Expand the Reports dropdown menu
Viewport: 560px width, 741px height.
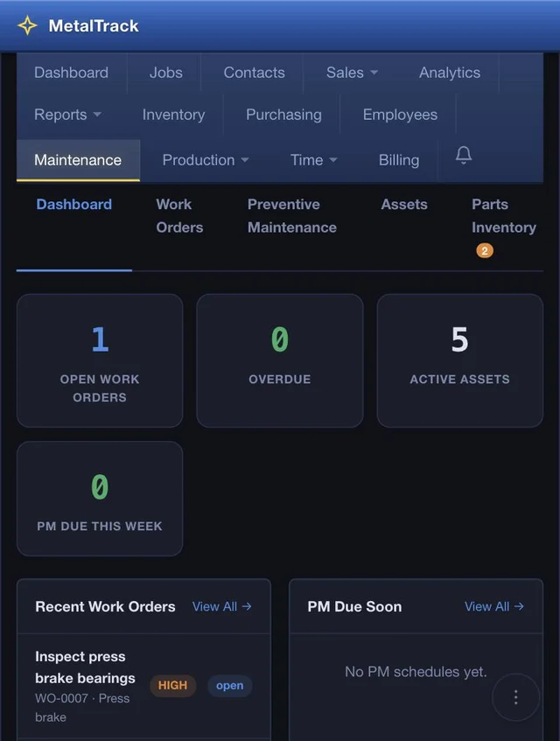tap(67, 115)
